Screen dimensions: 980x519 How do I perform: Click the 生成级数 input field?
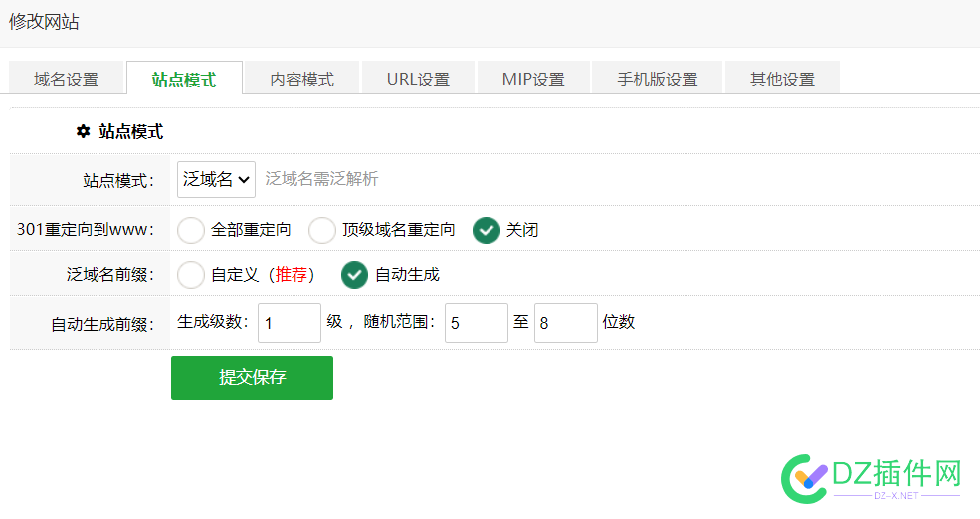coord(290,323)
